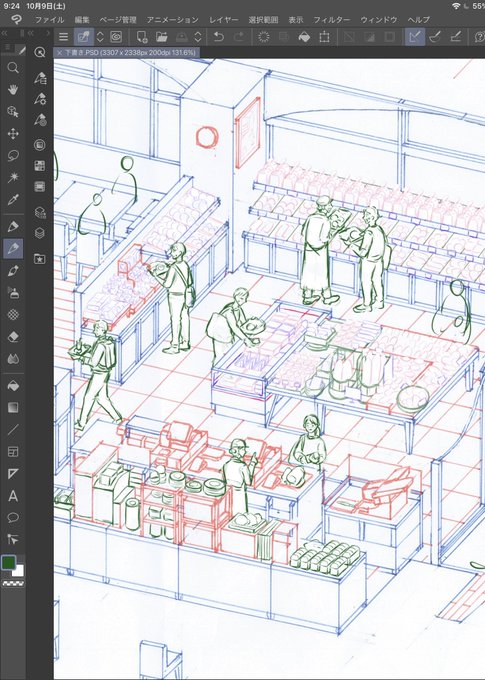
Task: Create a new canvas file
Action: click(142, 37)
